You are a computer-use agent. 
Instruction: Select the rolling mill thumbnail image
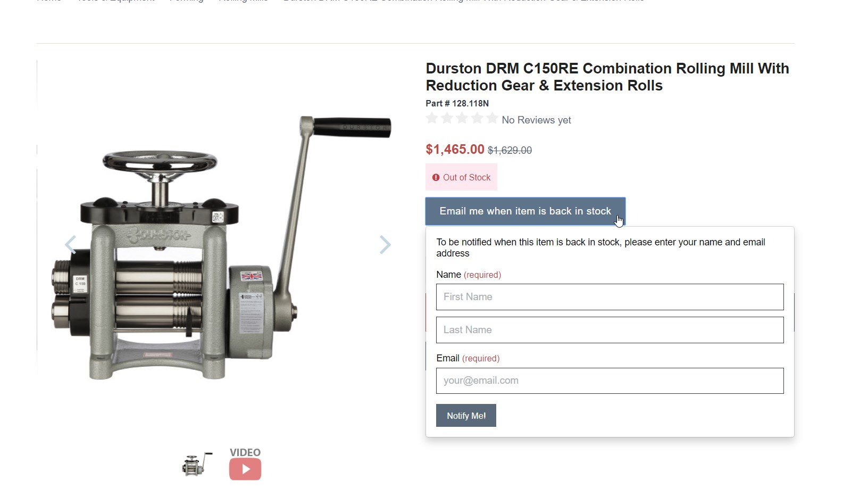197,464
